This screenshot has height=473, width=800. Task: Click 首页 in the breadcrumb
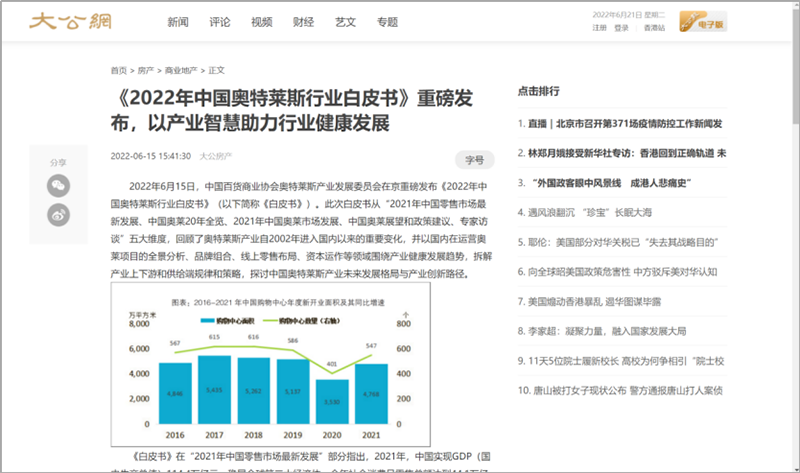[119, 70]
